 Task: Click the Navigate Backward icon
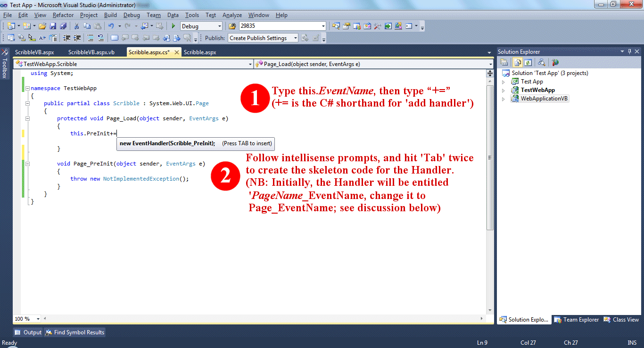(144, 26)
